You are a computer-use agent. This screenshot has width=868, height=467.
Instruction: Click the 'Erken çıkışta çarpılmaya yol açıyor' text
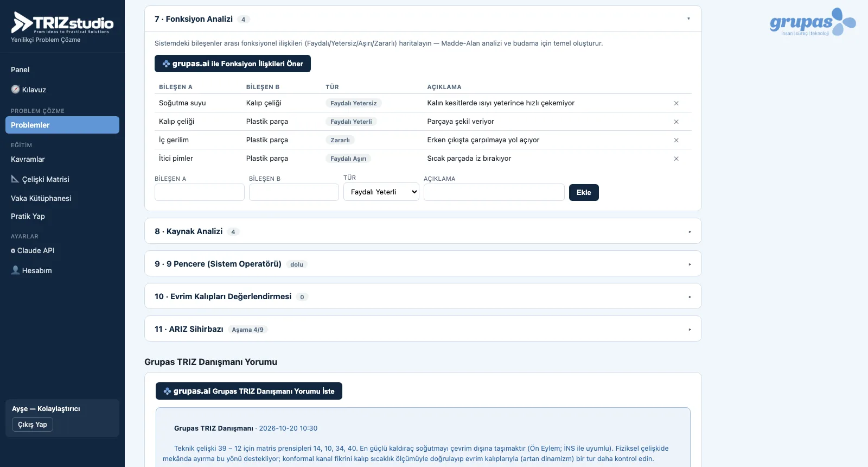tap(483, 140)
